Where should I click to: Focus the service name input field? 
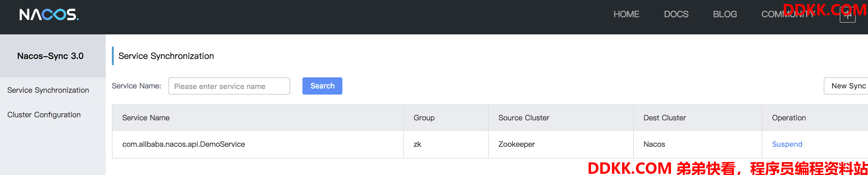pyautogui.click(x=229, y=86)
